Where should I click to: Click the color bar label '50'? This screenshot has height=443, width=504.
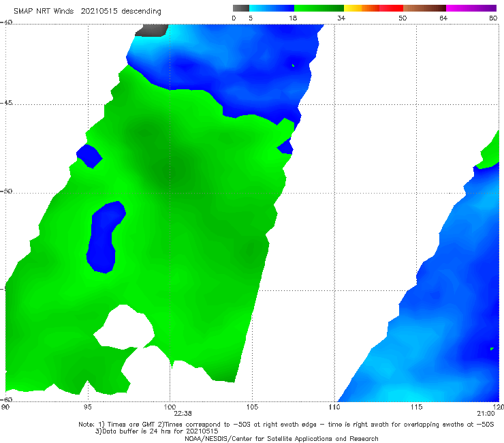pyautogui.click(x=403, y=18)
